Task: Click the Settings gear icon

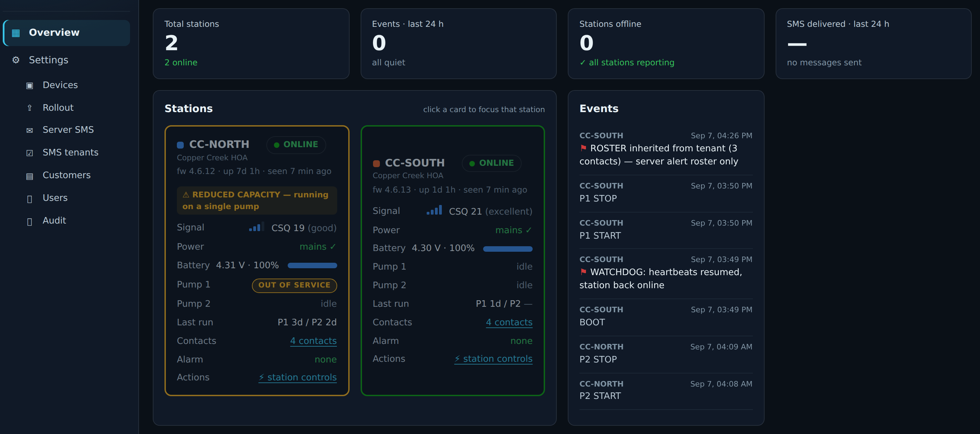Action: pyautogui.click(x=15, y=60)
